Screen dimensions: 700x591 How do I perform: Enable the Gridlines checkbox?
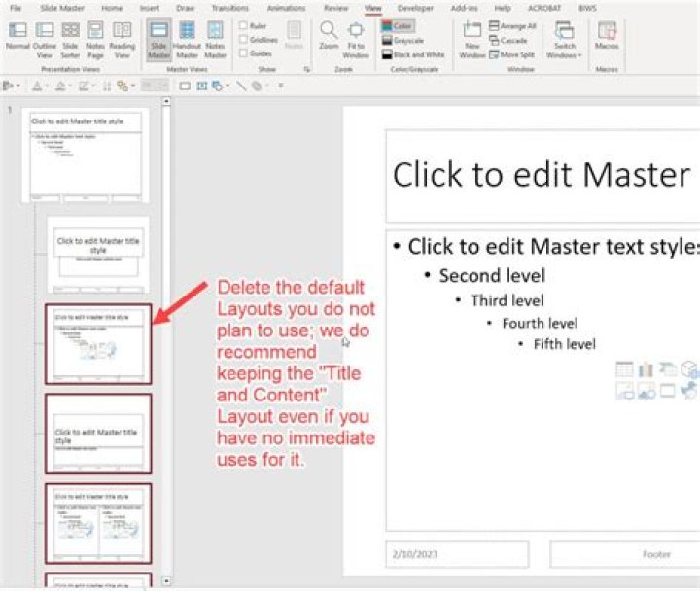243,40
